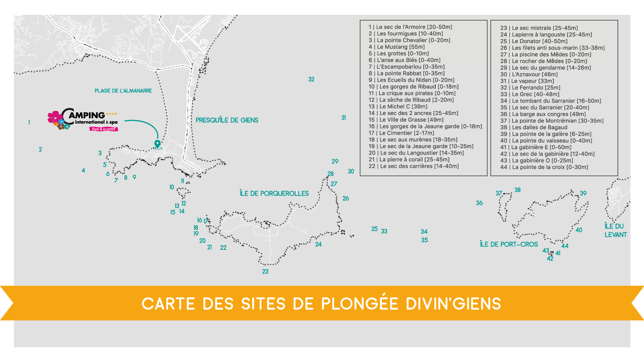Click legend entry L'Aznavour [46m]

point(529,74)
